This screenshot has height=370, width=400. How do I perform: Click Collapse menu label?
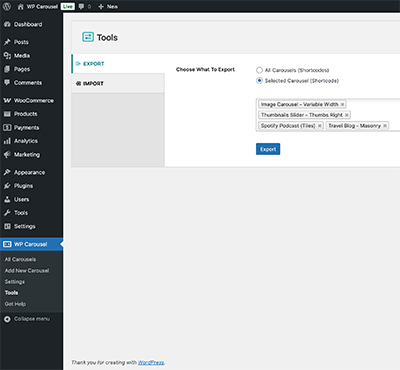32,319
